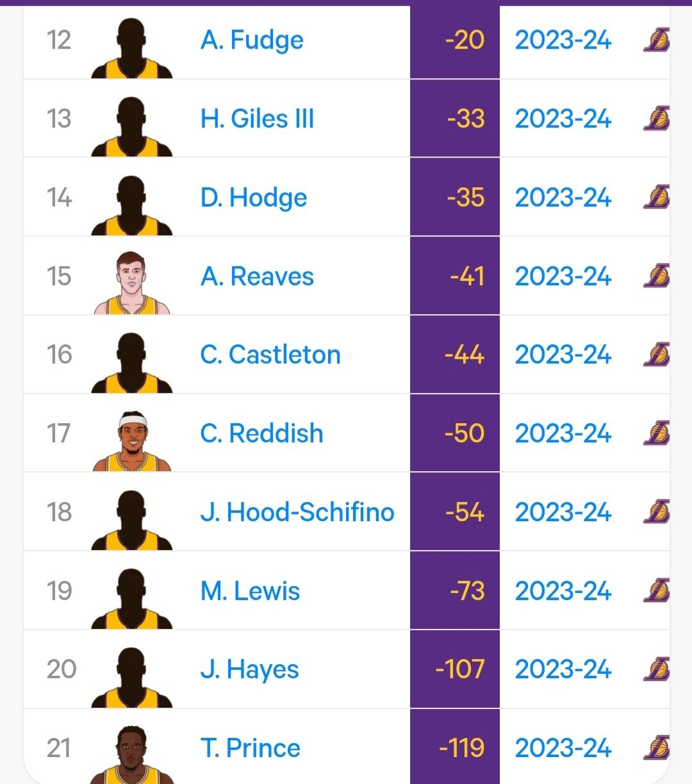
Task: Click 2023-24 season link for M. Lewis
Action: click(x=563, y=591)
